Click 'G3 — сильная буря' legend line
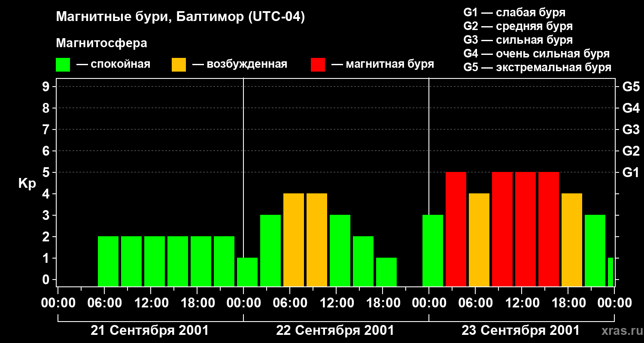 tap(518, 40)
